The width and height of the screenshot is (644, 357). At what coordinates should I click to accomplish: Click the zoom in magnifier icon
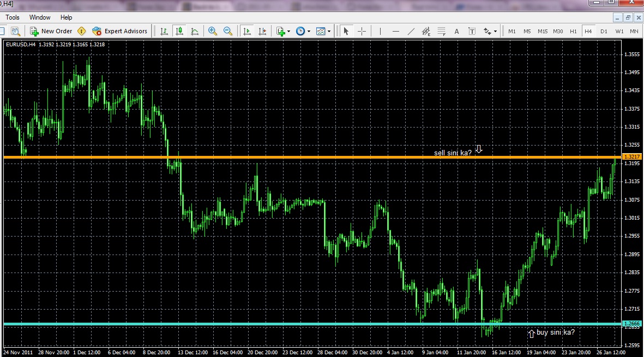pyautogui.click(x=212, y=31)
